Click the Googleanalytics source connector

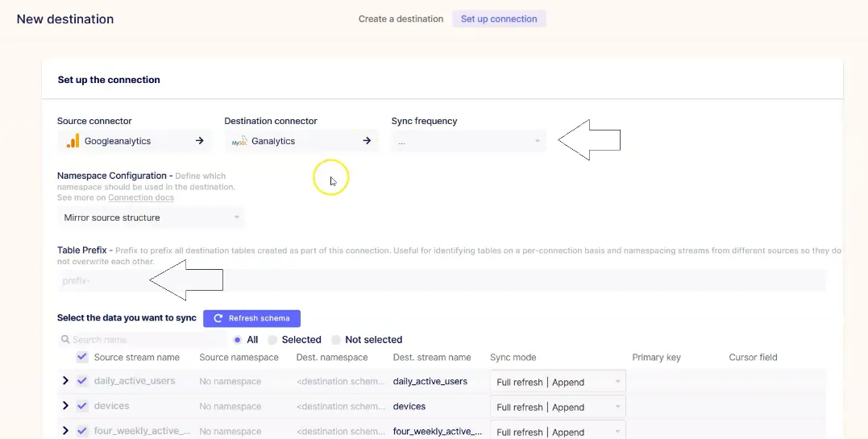pyautogui.click(x=134, y=141)
